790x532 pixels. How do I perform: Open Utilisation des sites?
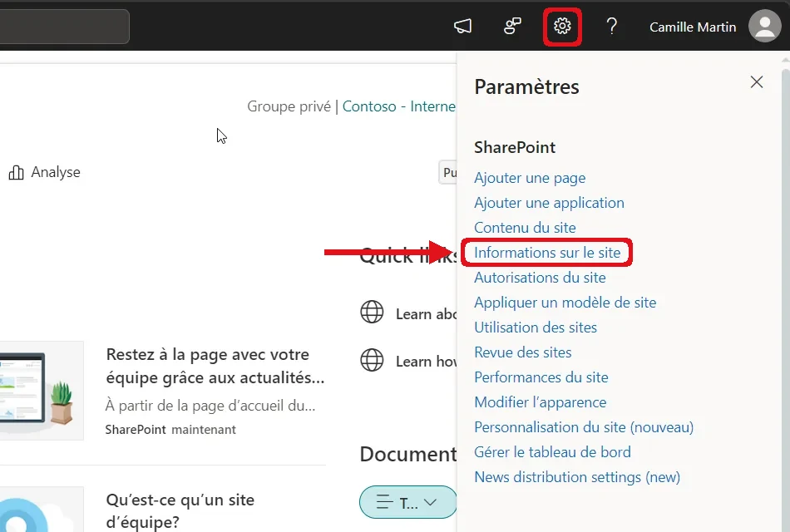(x=535, y=328)
